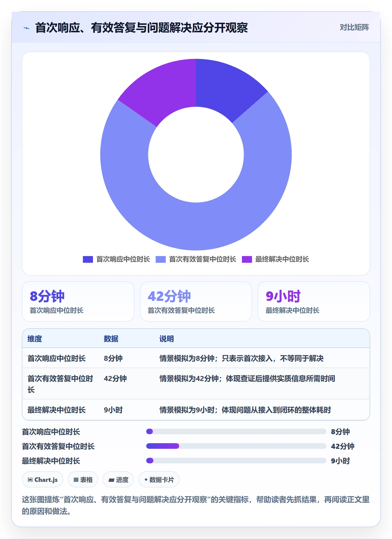Click description 体现查证后提供实质信息所需时间
The height and width of the screenshot is (539, 392).
pos(281,378)
